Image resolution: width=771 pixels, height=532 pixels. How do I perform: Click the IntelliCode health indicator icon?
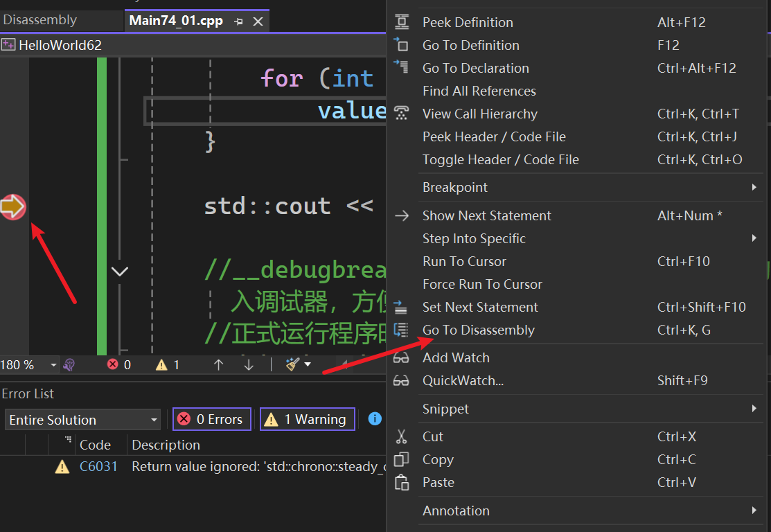click(69, 364)
